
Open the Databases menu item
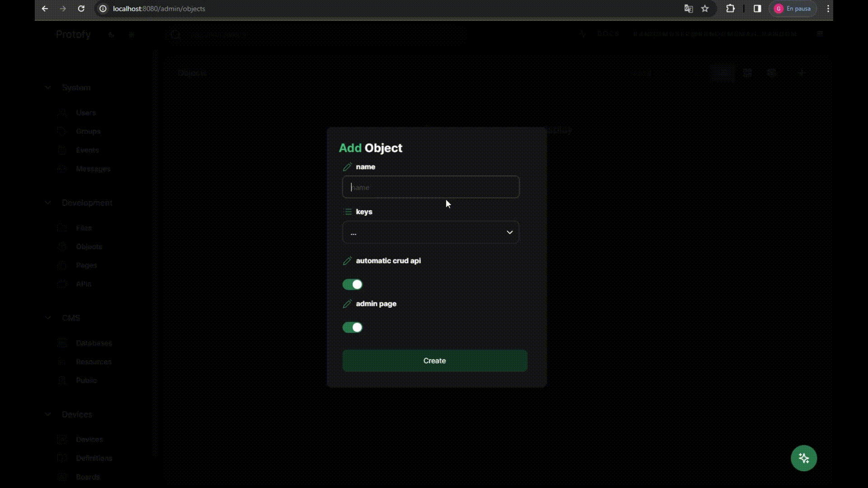(x=94, y=343)
